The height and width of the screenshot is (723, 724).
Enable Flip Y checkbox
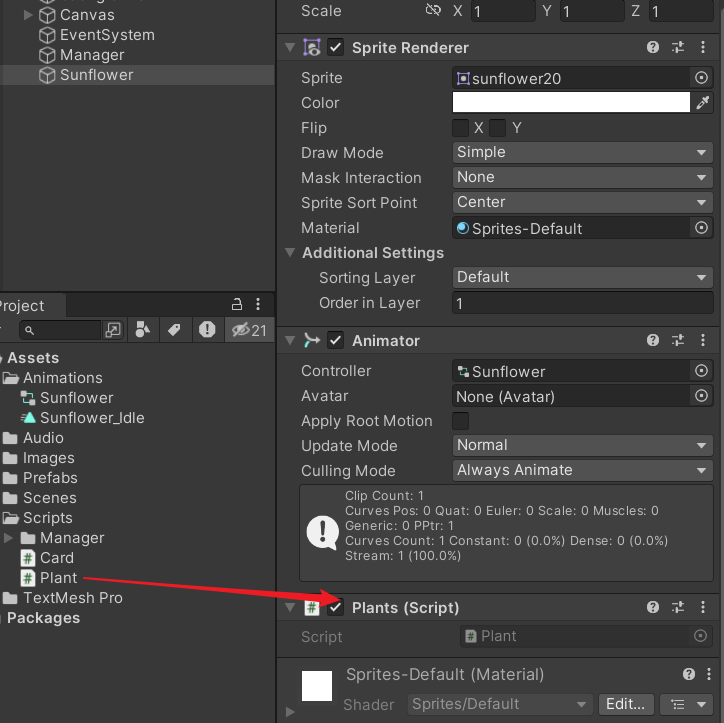(497, 128)
